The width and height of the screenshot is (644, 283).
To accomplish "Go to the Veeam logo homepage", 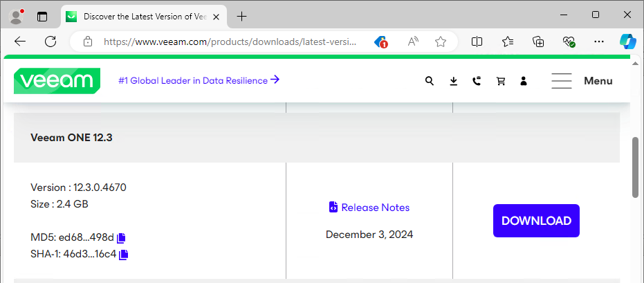I will (x=57, y=81).
